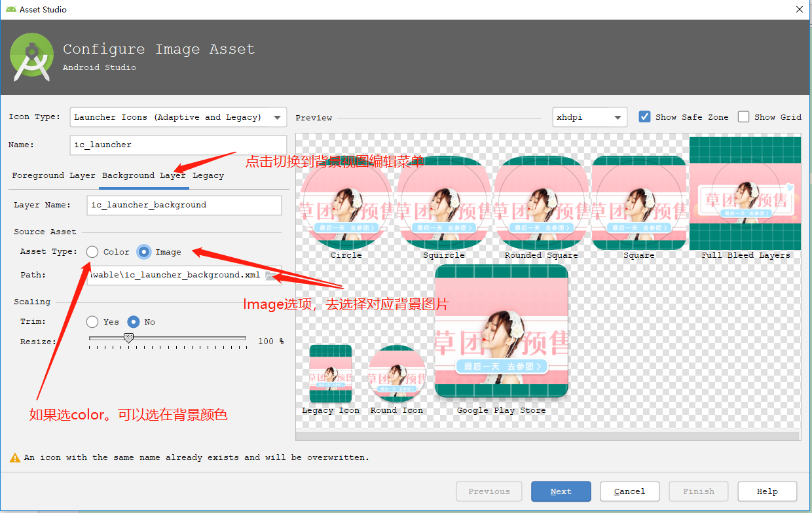Image resolution: width=812 pixels, height=513 pixels.
Task: Open the Help dialog
Action: click(767, 491)
